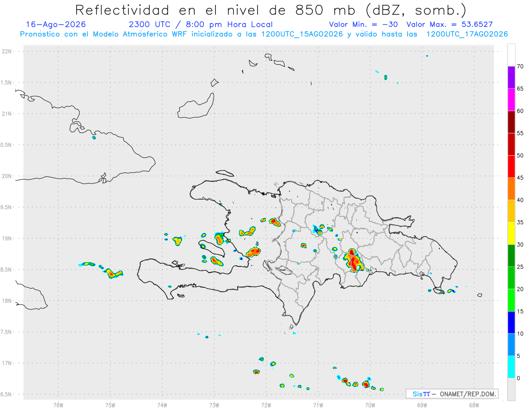Click the '21N' latitude label
This screenshot has height=411, width=532.
[x=7, y=114]
